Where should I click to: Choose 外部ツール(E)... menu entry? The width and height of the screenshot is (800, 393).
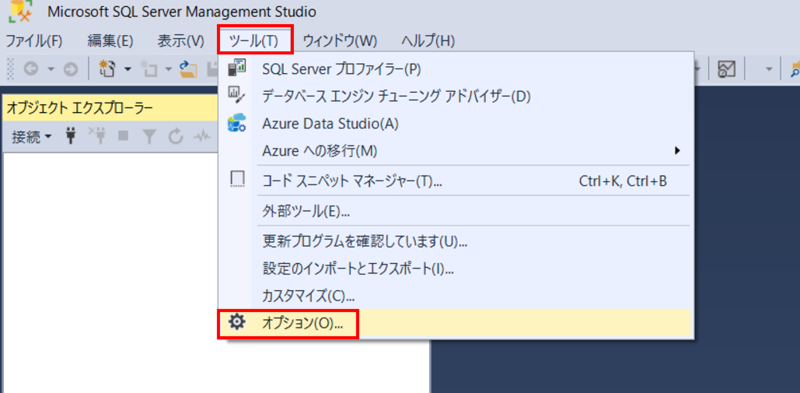pos(457,211)
